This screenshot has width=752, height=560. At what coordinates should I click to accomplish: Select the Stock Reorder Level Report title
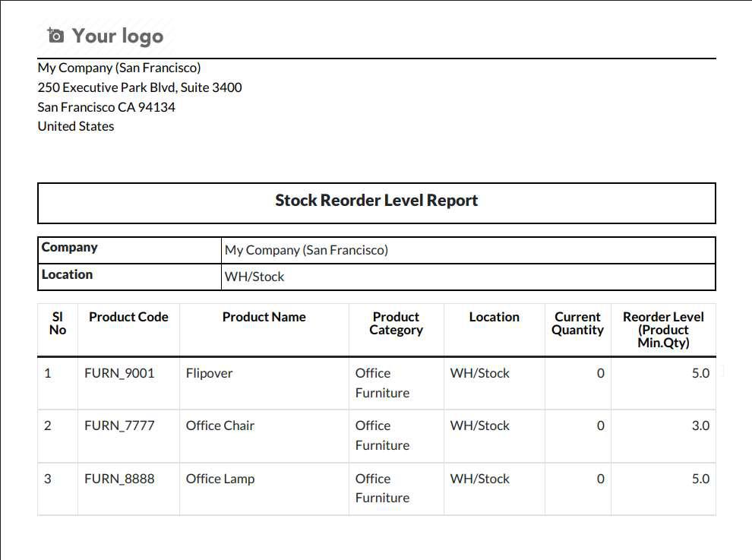376,201
